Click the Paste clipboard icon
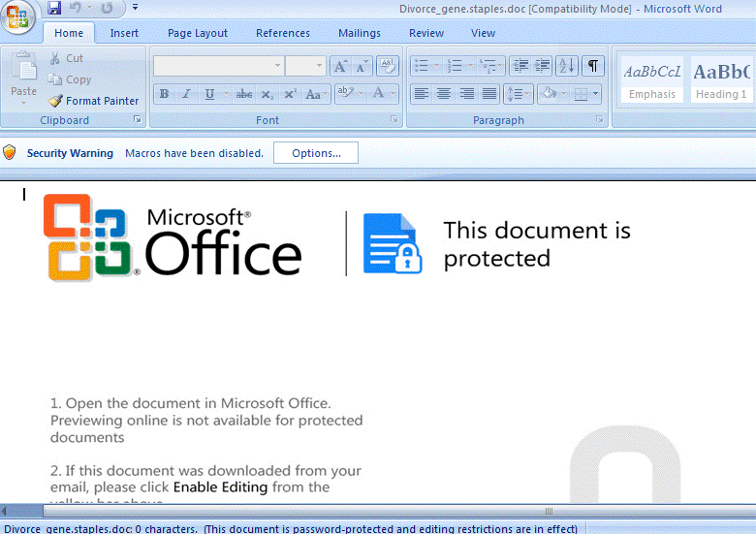Viewport: 756px width, 534px height. point(23,68)
